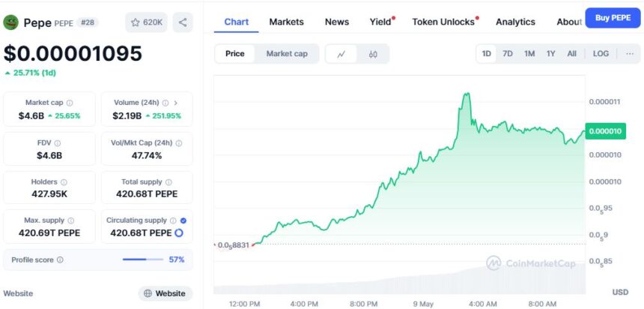Click the Holders info icon
Image resolution: width=644 pixels, height=309 pixels.
point(64,182)
